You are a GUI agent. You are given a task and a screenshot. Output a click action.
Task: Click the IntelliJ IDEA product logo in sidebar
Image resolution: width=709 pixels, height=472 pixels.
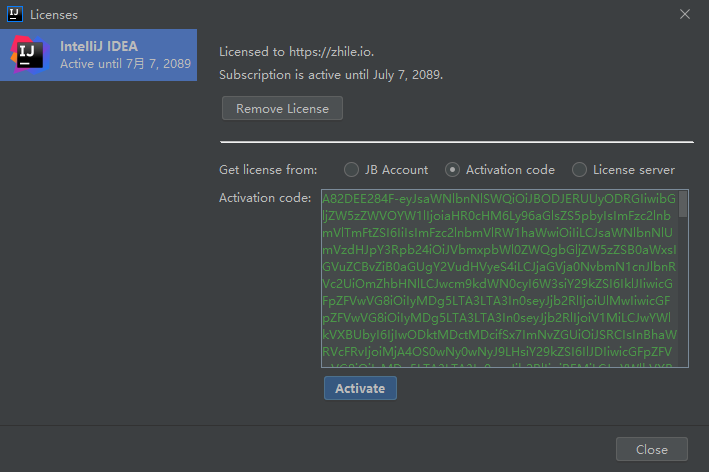tap(29, 54)
